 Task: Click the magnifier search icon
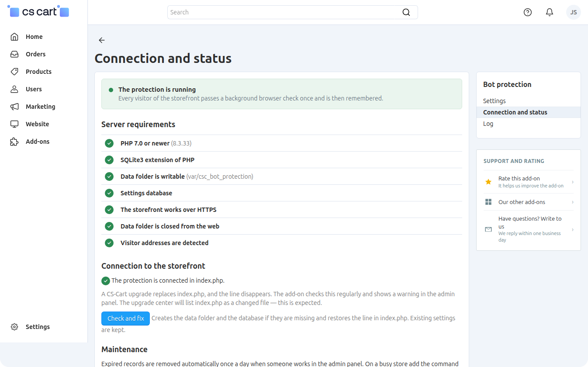(406, 12)
